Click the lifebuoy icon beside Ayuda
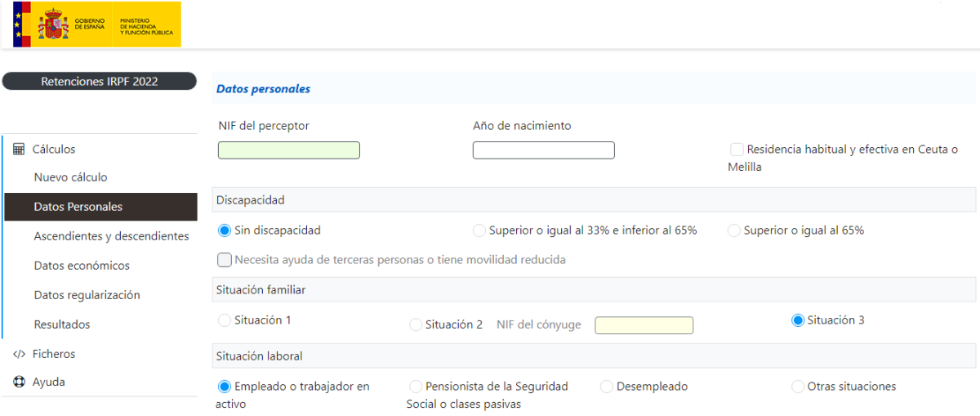The width and height of the screenshot is (980, 416). 19,382
